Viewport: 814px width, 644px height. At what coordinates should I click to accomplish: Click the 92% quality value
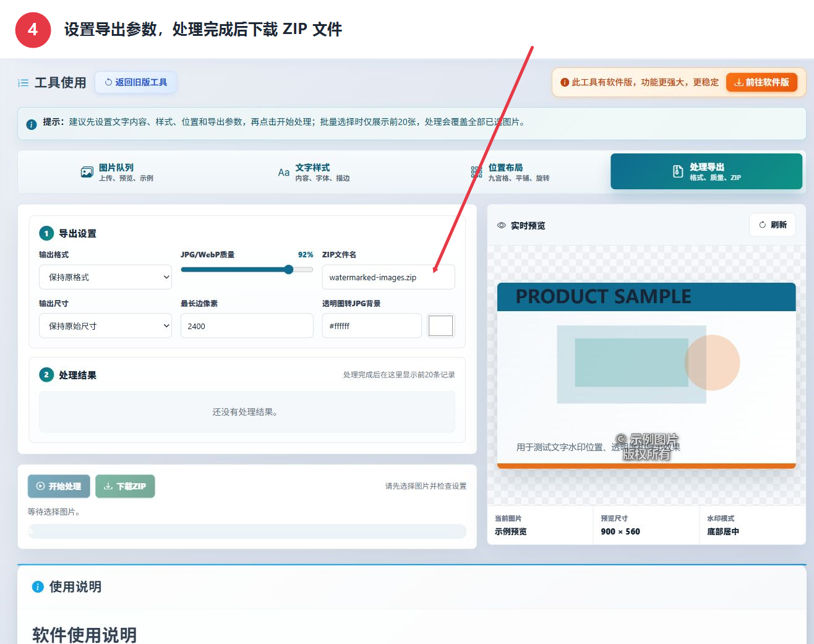pyautogui.click(x=306, y=255)
